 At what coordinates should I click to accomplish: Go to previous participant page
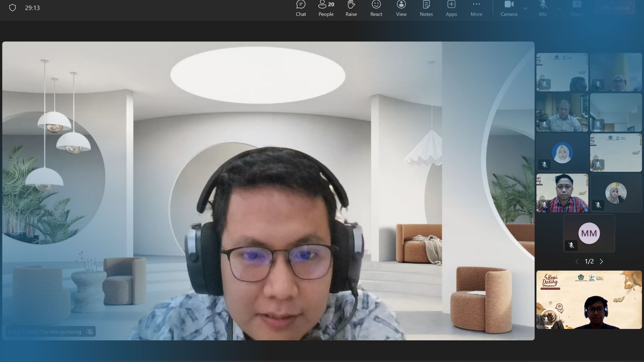tap(577, 261)
